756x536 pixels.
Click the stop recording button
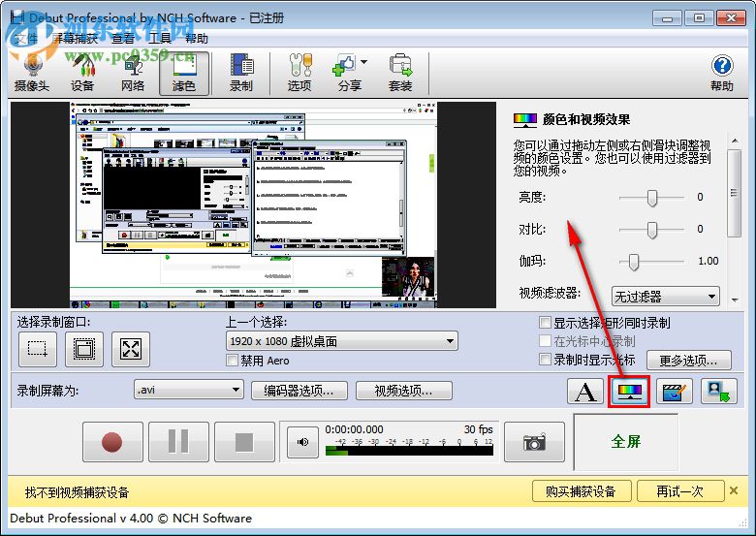(x=244, y=442)
